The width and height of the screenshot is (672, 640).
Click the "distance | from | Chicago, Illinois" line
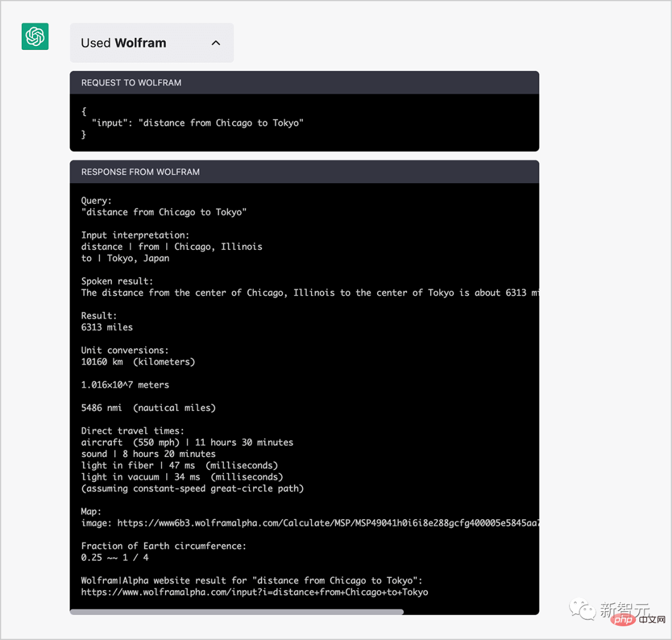click(x=172, y=247)
